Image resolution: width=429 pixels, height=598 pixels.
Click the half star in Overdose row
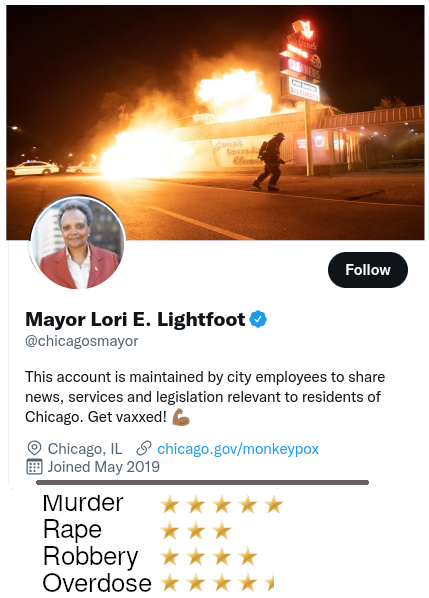(270, 583)
